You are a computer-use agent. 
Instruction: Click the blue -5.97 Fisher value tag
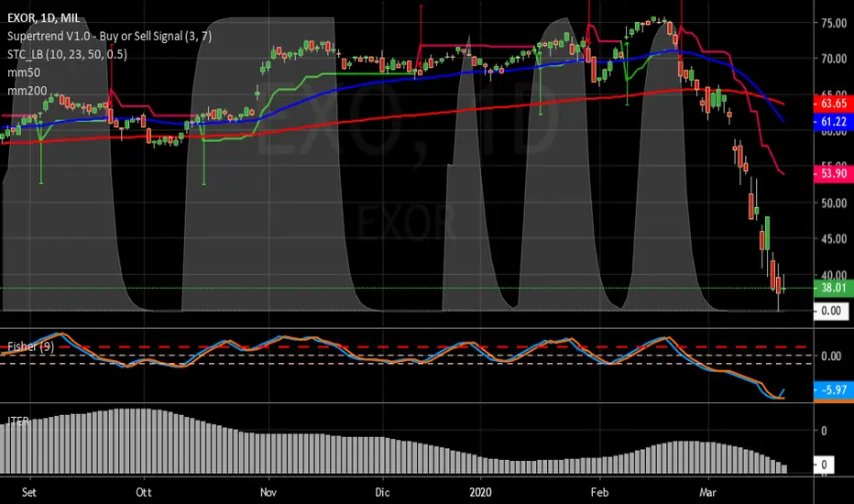pyautogui.click(x=833, y=389)
